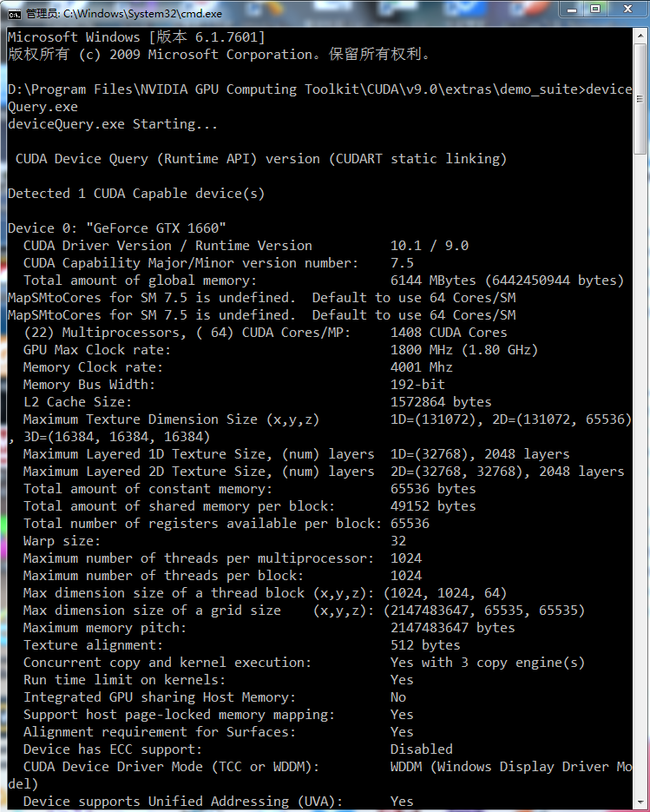Grab the vertical scrollbar thumb

[640, 98]
